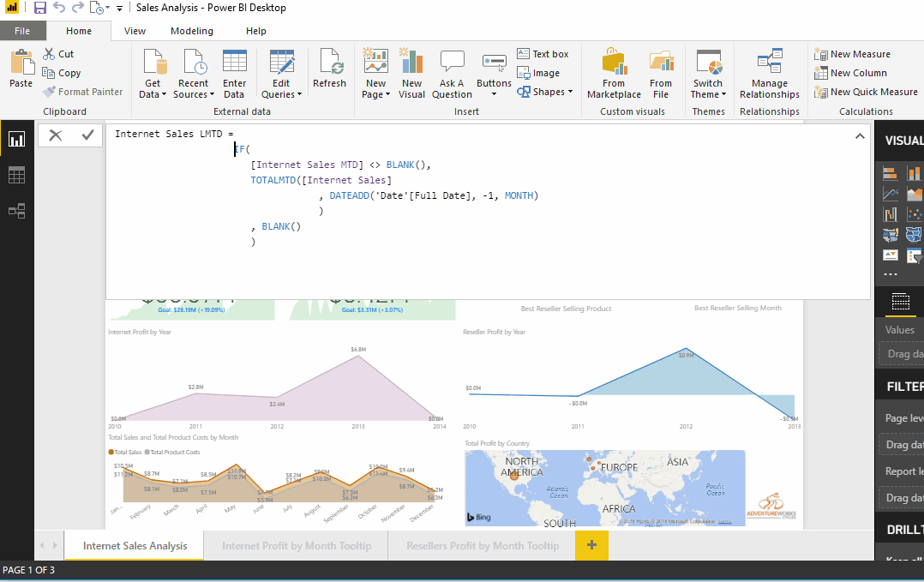
Task: Insert an Image
Action: click(538, 73)
